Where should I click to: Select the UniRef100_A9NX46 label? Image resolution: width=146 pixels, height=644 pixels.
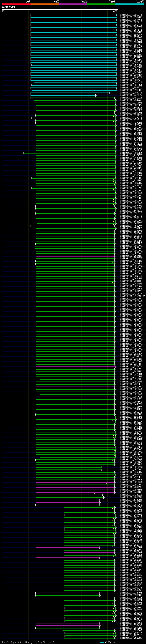tap(131, 48)
